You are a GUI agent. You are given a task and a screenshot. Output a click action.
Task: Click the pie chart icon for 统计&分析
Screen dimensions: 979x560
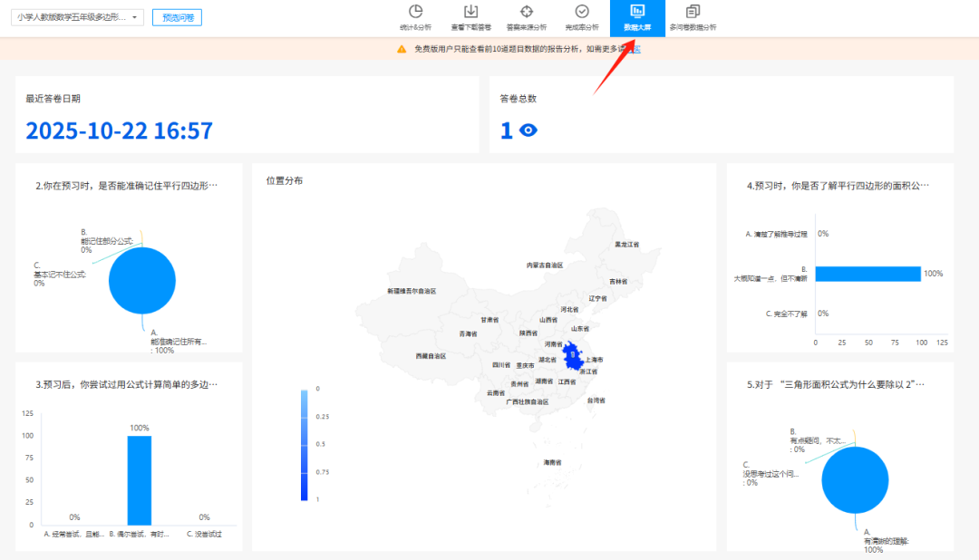(415, 12)
